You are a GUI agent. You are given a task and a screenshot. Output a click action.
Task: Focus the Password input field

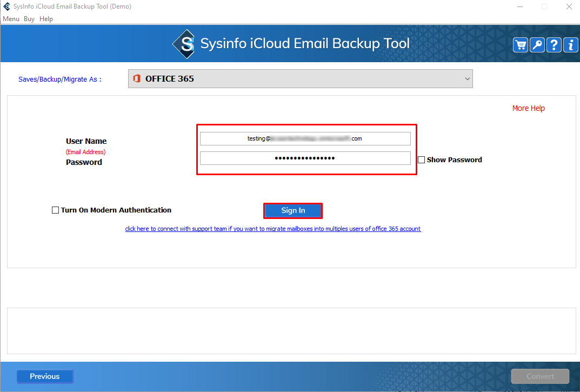(305, 158)
